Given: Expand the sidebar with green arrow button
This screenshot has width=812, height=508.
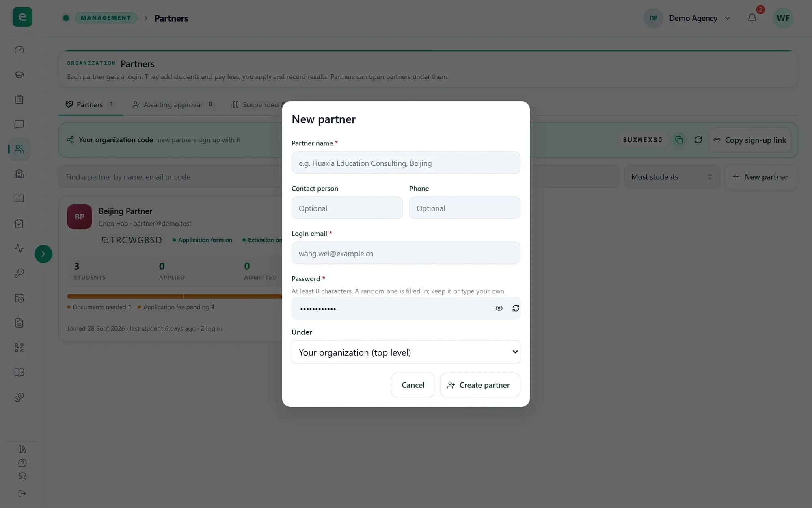Looking at the screenshot, I should pyautogui.click(x=43, y=254).
